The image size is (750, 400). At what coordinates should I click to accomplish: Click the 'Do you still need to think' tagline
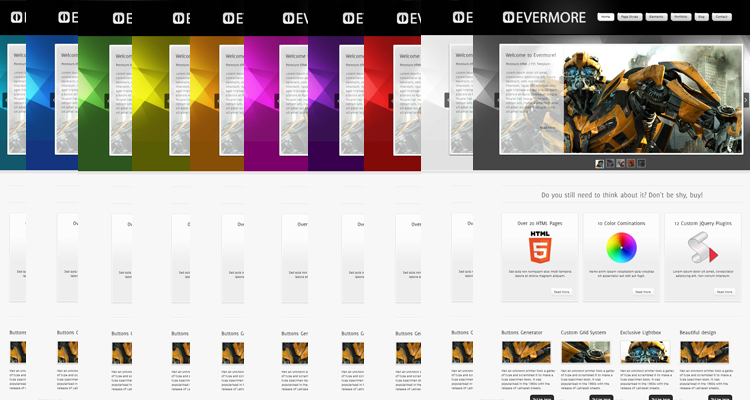[622, 195]
